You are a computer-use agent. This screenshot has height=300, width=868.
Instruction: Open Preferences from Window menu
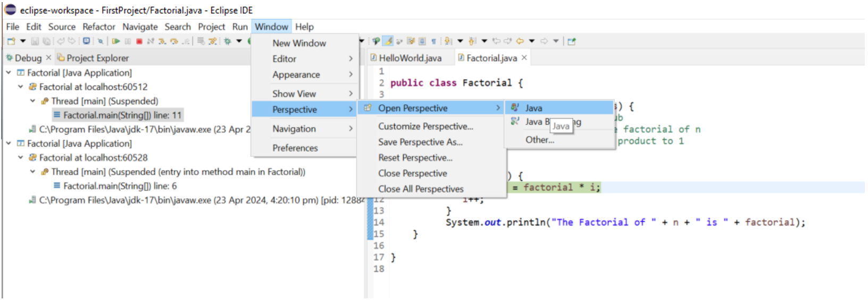[x=305, y=148]
